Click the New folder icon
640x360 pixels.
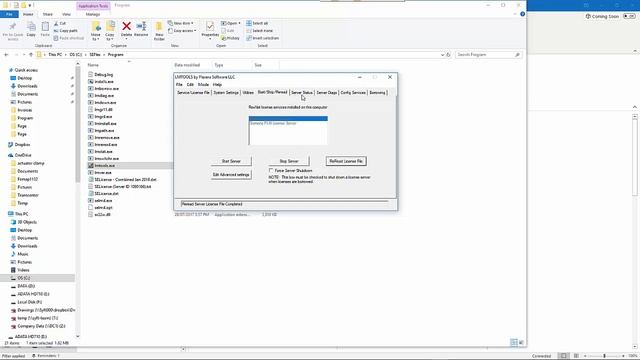pyautogui.click(x=159, y=27)
